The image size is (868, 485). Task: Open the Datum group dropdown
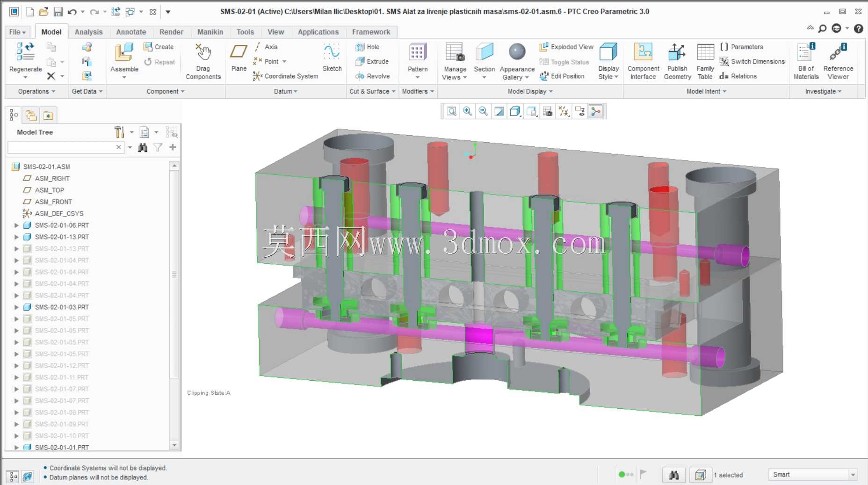coord(285,91)
